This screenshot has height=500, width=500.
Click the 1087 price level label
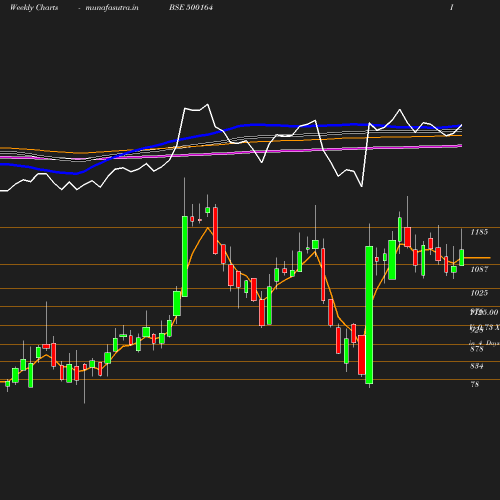pyautogui.click(x=479, y=269)
